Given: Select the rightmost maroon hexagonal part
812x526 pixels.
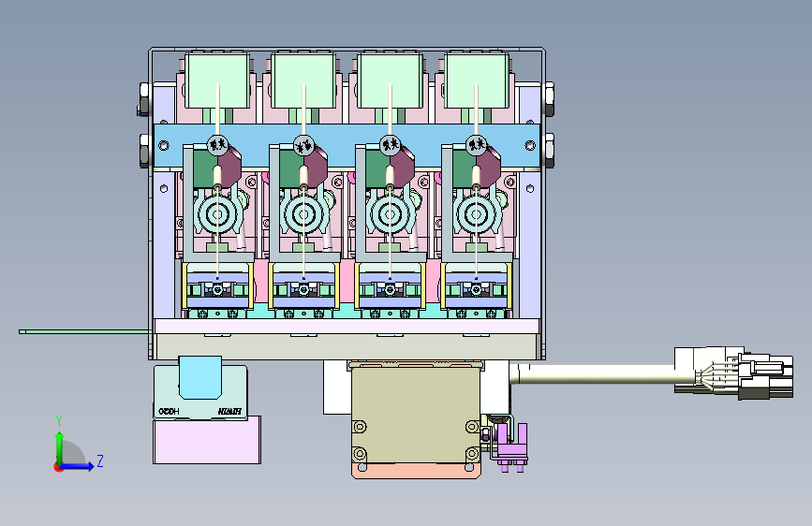Looking at the screenshot, I should [488, 166].
